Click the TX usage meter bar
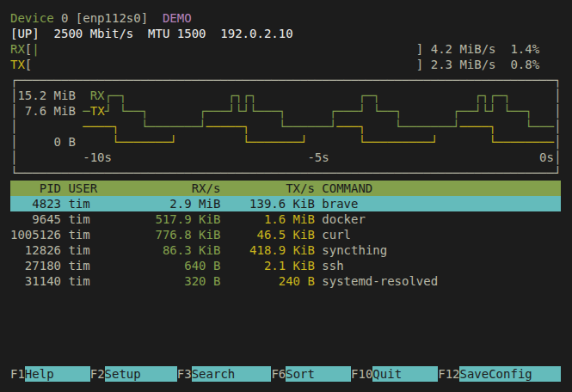572x392 pixels. click(224, 64)
